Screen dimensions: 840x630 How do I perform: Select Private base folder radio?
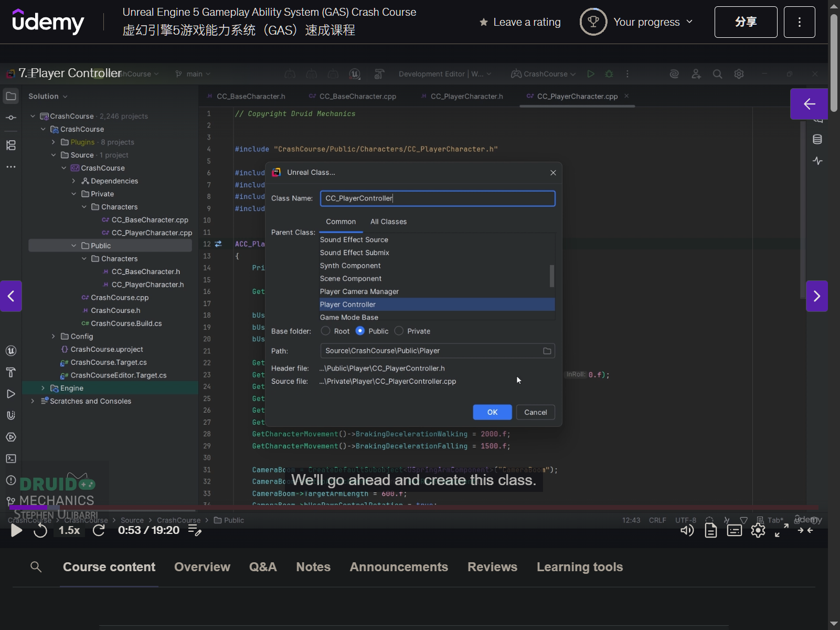pos(399,331)
